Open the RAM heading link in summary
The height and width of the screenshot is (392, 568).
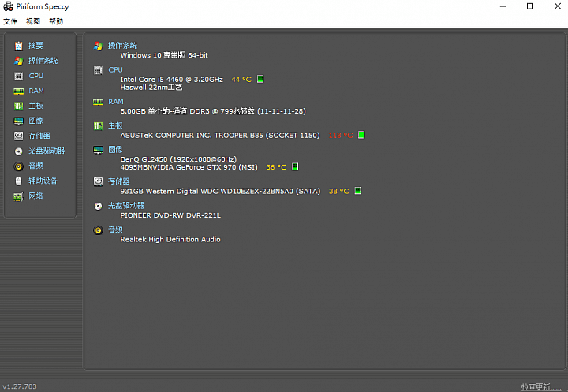(x=116, y=102)
